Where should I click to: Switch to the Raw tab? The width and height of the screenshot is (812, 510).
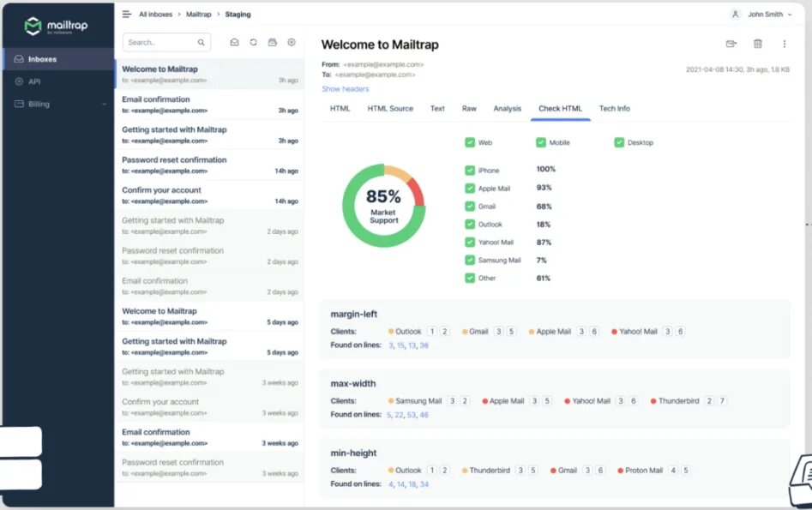[x=469, y=109]
